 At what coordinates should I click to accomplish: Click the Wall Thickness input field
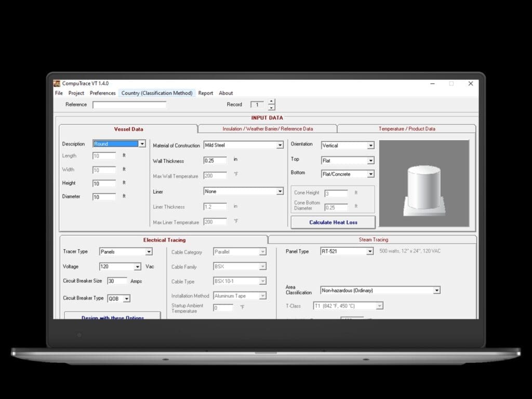[215, 161]
